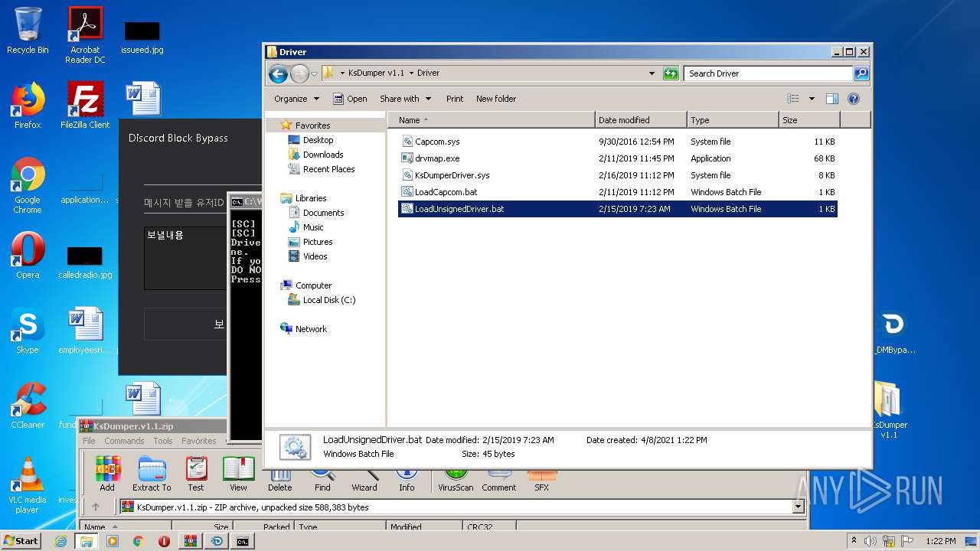Open Opera desktop icon
This screenshot has height=551, width=980.
pyautogui.click(x=28, y=256)
